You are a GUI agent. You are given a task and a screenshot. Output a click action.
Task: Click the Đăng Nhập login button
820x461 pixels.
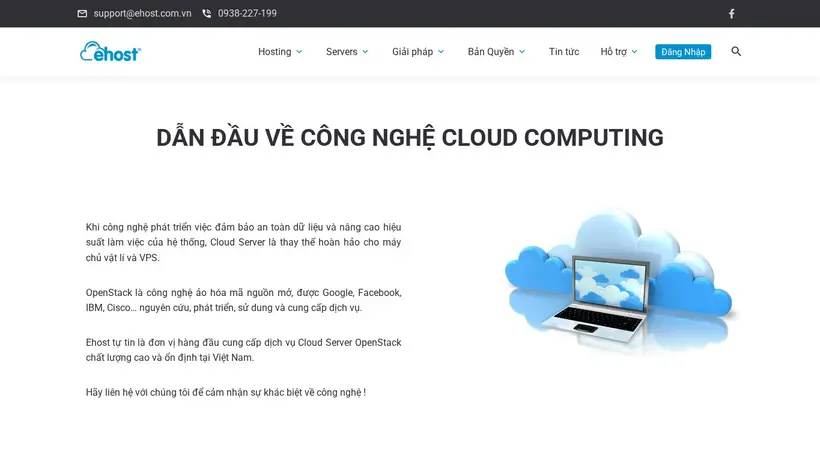[683, 52]
